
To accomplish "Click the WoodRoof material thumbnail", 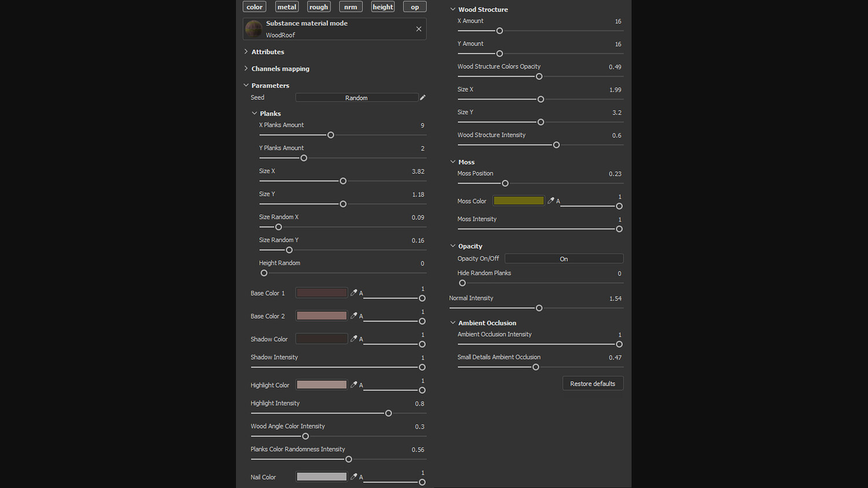I will (x=253, y=29).
